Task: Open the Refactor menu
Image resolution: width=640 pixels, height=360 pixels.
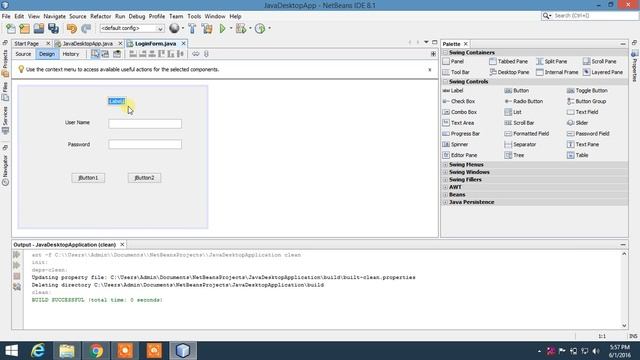Action: tap(100, 16)
